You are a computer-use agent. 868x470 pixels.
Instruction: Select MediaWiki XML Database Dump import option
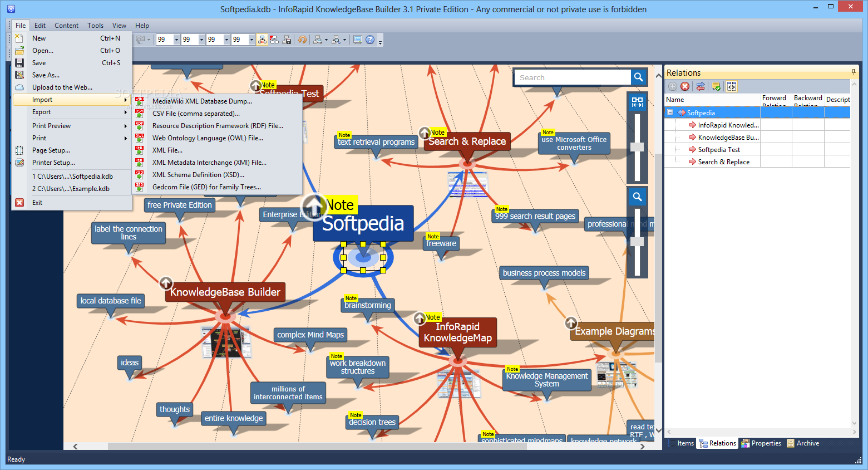click(218, 101)
